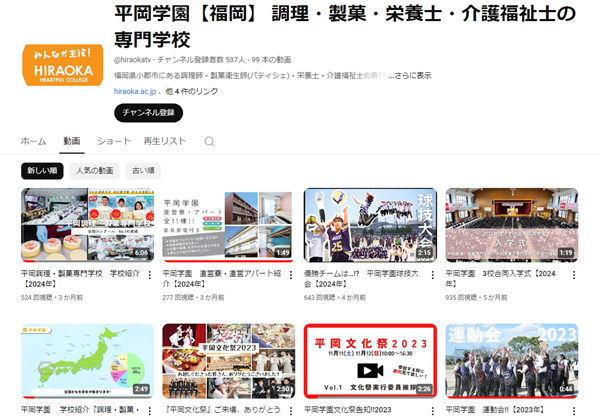Open the channel search magnifier icon
Viewport: 600px width, 416px height.
point(209,141)
